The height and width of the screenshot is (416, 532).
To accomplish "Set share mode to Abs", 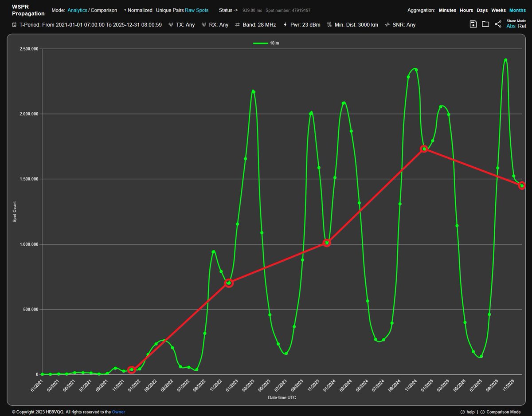I will pyautogui.click(x=511, y=26).
